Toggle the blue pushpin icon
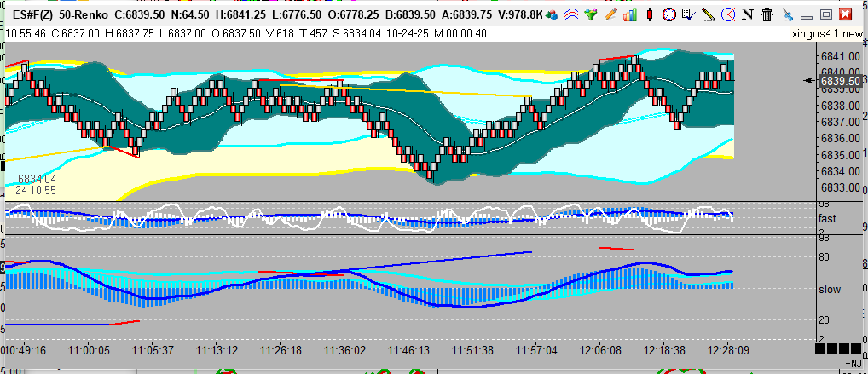868x374 pixels. pyautogui.click(x=786, y=14)
